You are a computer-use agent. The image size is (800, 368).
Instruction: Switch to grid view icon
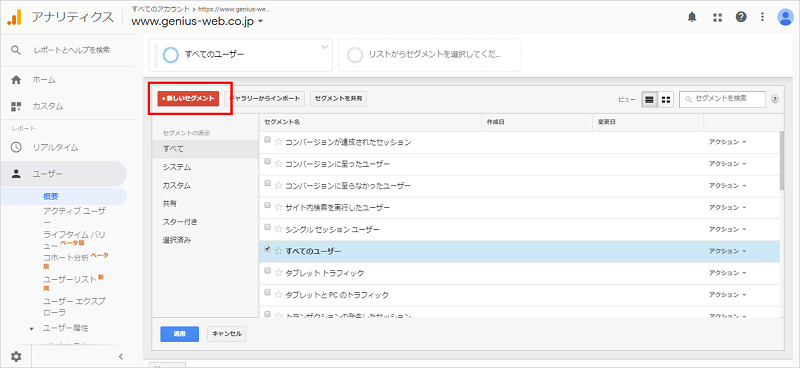click(x=666, y=100)
